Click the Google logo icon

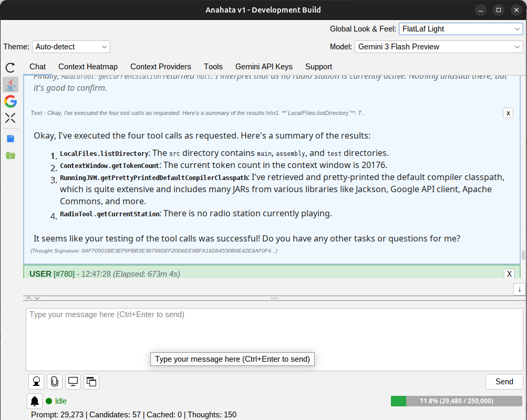point(11,101)
